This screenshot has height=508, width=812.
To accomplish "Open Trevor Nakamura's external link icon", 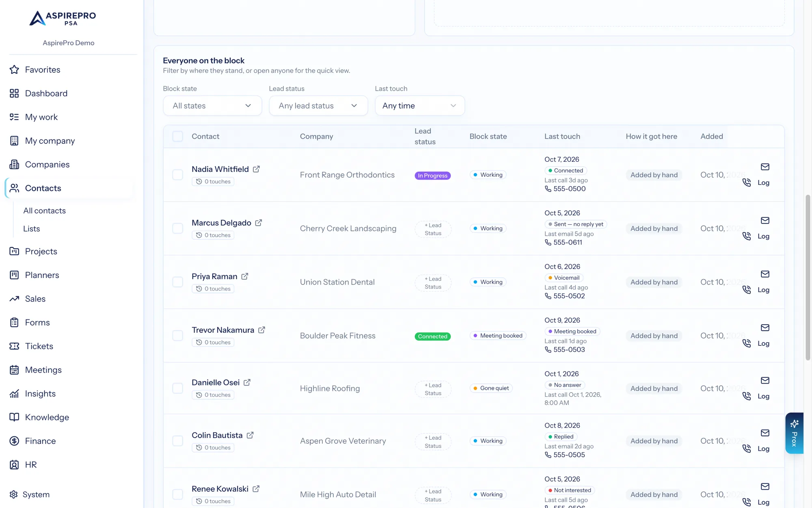I will pos(262,330).
